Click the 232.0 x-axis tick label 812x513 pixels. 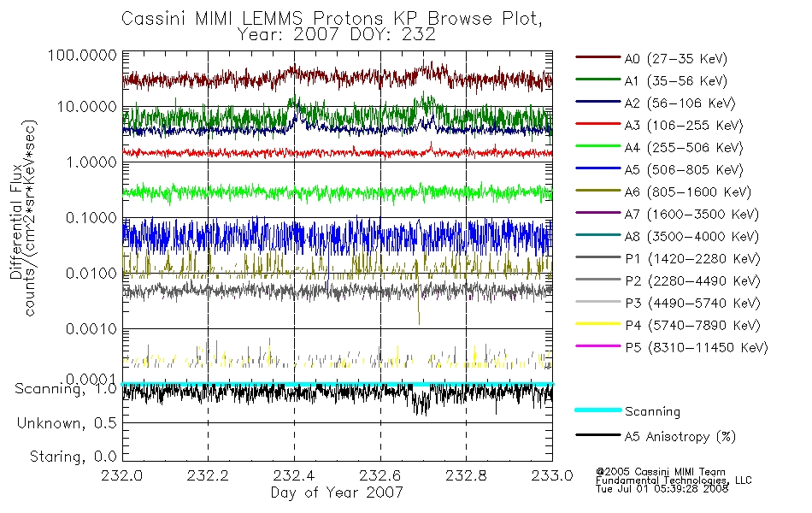pyautogui.click(x=122, y=475)
